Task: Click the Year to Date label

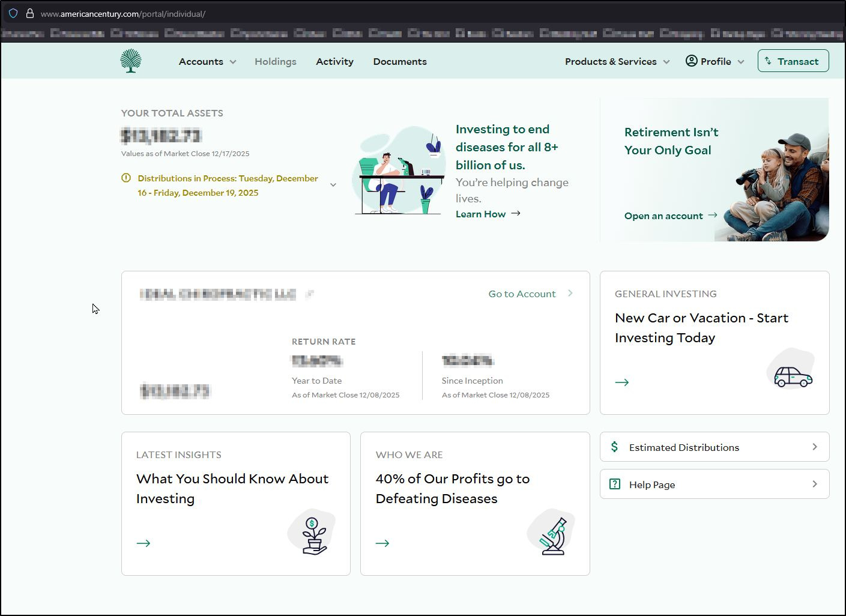Action: [316, 381]
